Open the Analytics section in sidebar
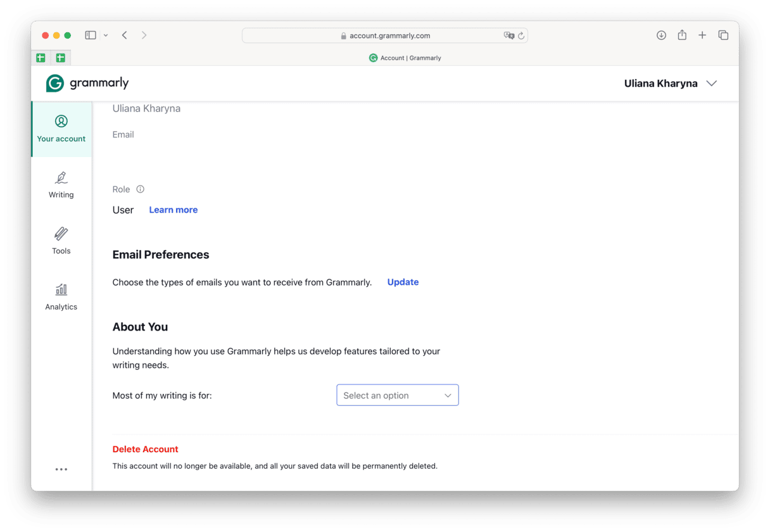The height and width of the screenshot is (532, 770). point(61,296)
